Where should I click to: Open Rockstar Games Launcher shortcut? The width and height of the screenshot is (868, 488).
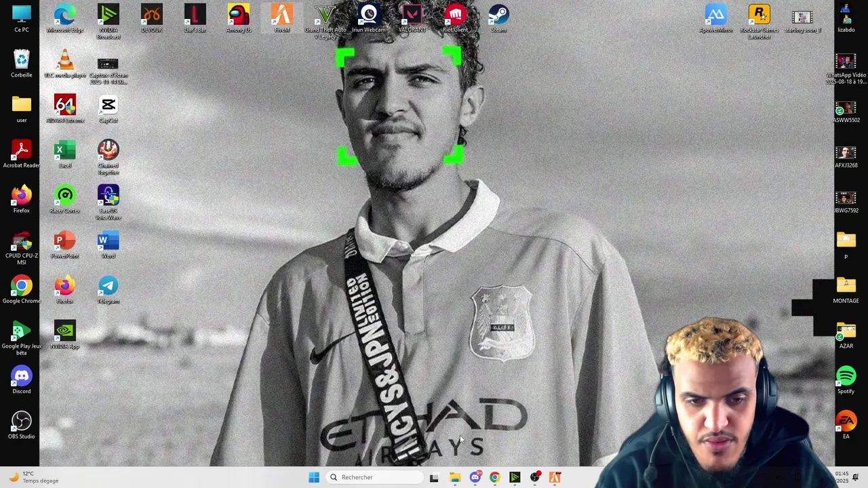759,21
